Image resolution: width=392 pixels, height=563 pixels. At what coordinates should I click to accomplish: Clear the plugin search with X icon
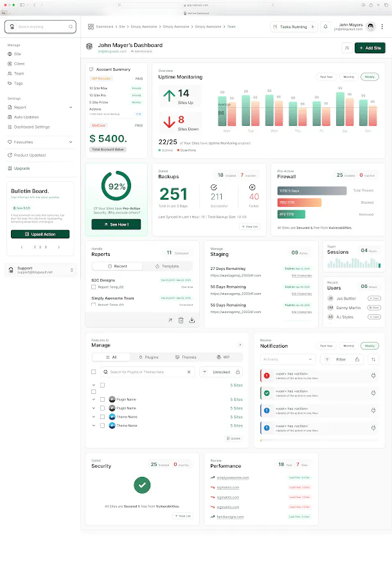coord(189,372)
